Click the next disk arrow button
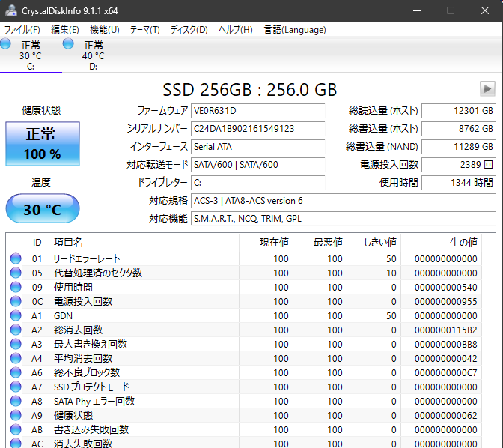Viewport: 503px width, 448px height. [x=487, y=88]
